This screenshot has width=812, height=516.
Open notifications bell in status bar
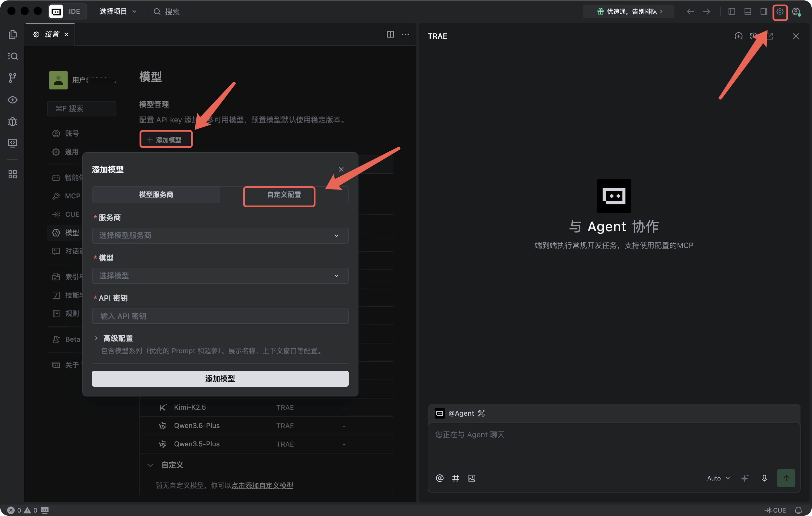click(798, 510)
